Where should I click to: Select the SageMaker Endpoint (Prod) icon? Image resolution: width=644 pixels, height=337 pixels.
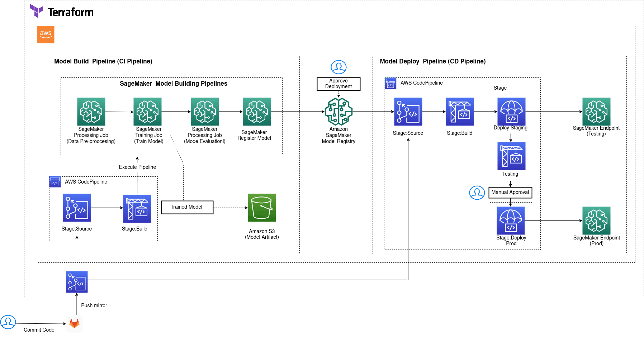[596, 220]
